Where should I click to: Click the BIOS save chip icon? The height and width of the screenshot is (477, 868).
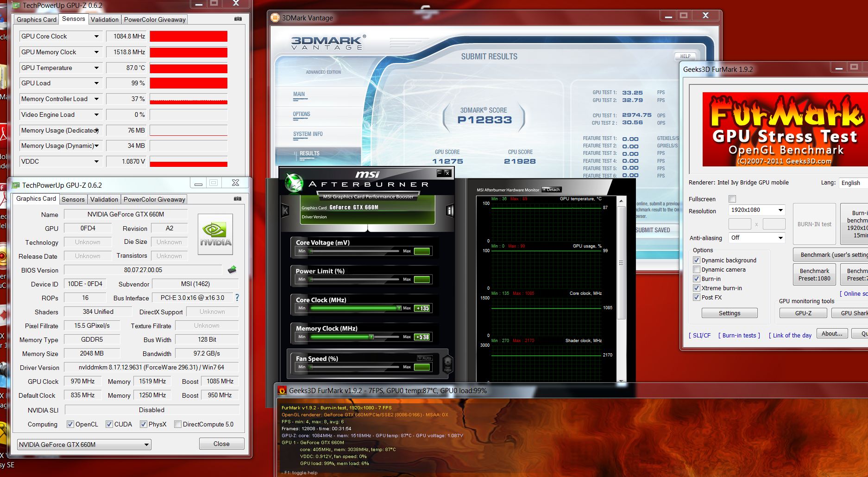tap(232, 269)
